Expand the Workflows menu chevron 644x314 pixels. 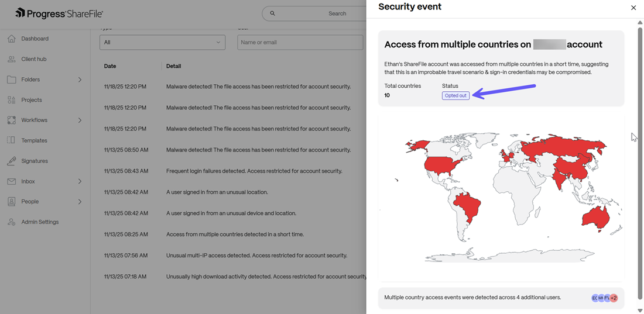80,120
